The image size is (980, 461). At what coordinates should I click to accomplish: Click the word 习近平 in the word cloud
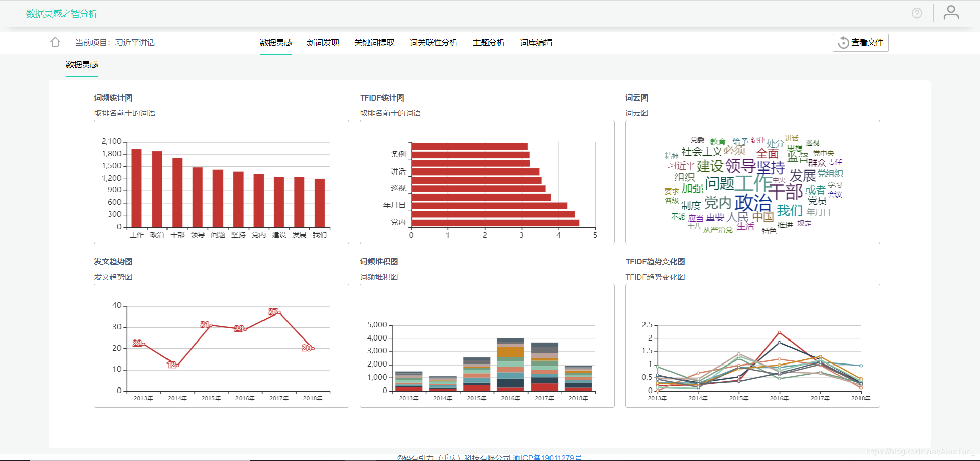(x=681, y=166)
